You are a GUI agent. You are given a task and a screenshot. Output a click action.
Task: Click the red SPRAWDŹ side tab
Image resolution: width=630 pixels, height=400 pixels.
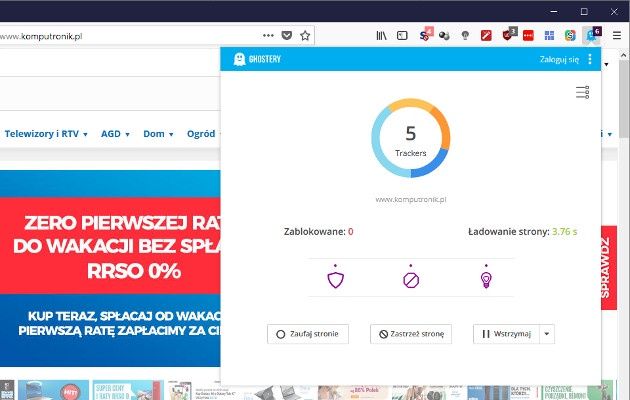click(609, 268)
